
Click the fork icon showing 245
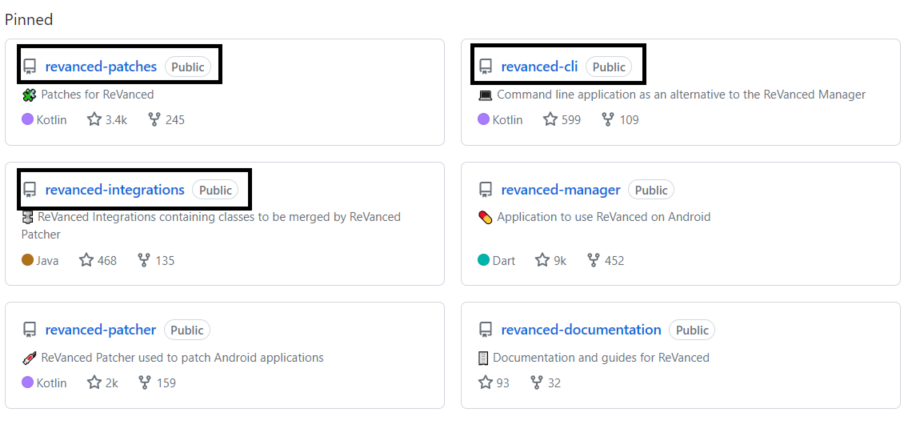point(154,119)
